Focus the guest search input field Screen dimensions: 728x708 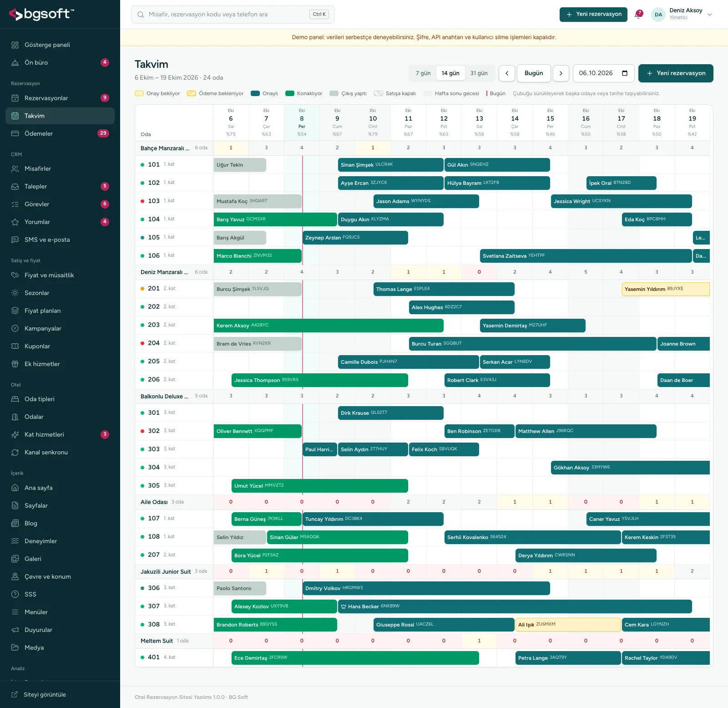click(233, 15)
